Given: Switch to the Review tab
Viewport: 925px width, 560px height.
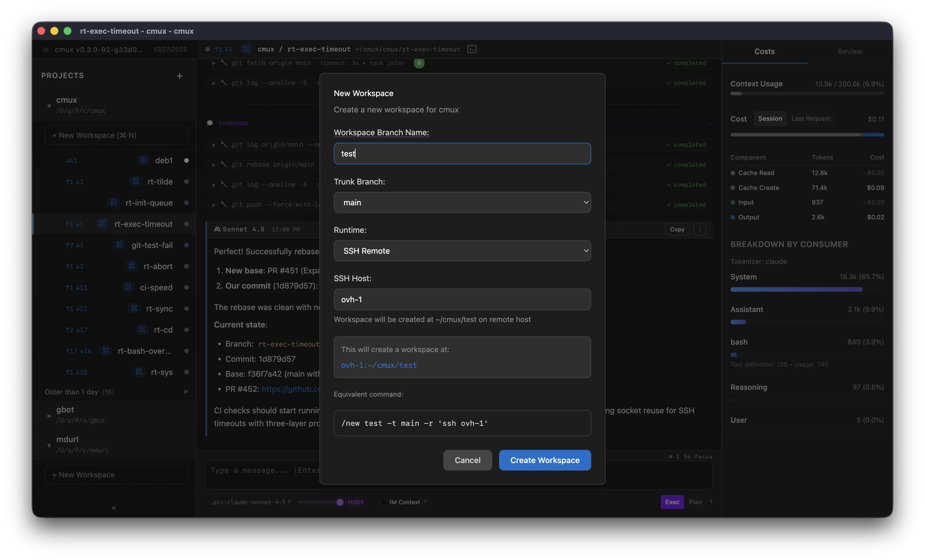Looking at the screenshot, I should [x=850, y=51].
